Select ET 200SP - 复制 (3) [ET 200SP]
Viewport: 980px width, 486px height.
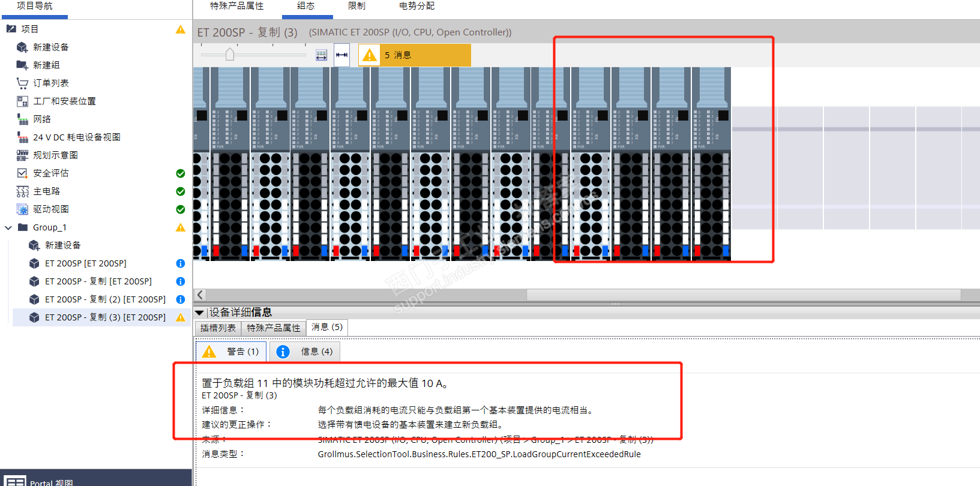[106, 317]
